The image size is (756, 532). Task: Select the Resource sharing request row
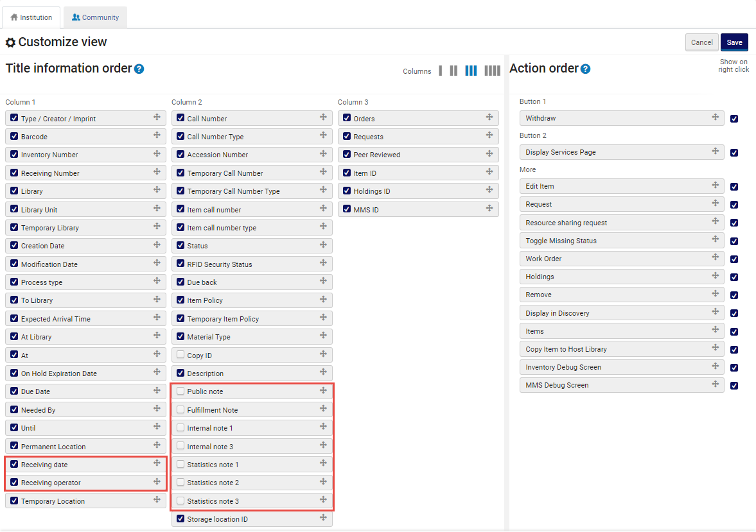(622, 223)
